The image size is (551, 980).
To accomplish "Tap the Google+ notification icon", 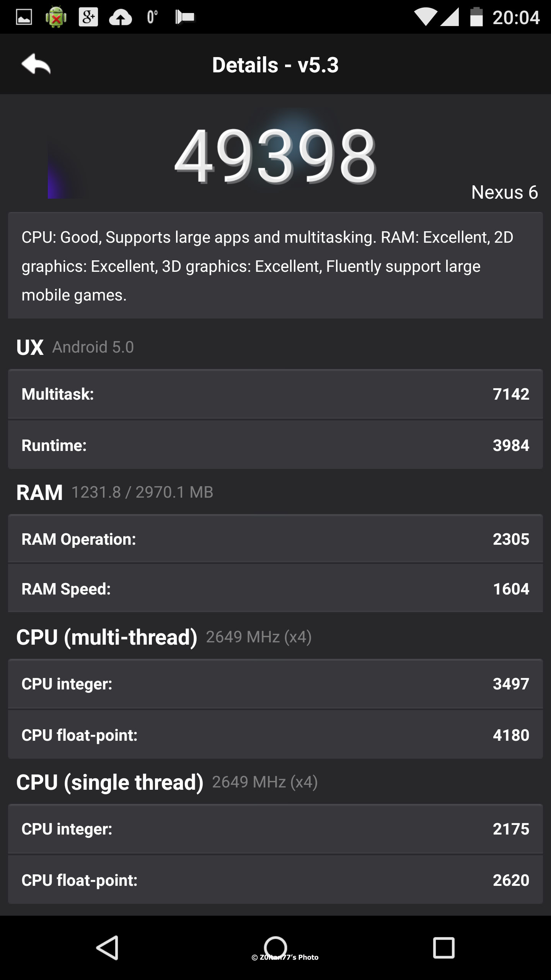I will click(x=88, y=17).
